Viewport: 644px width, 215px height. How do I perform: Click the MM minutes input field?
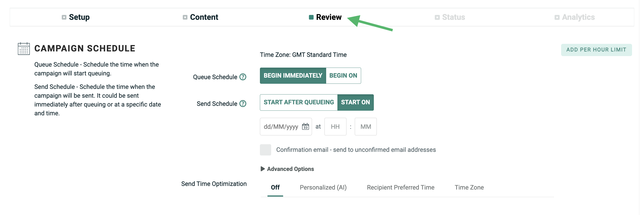(366, 127)
